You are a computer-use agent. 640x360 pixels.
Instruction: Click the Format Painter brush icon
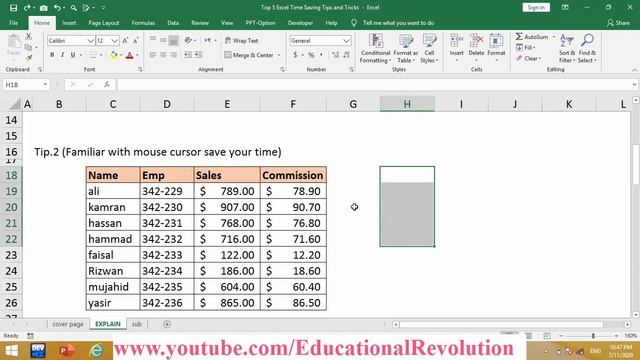pyautogui.click(x=29, y=58)
